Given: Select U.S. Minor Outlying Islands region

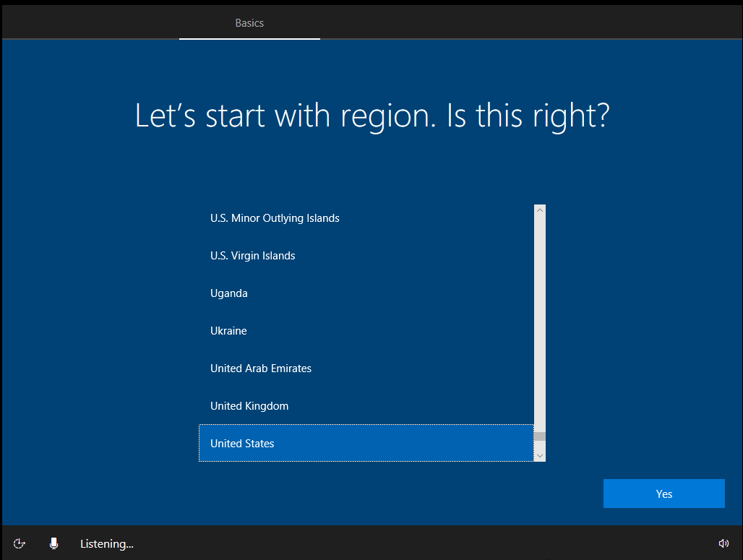Looking at the screenshot, I should [x=275, y=218].
